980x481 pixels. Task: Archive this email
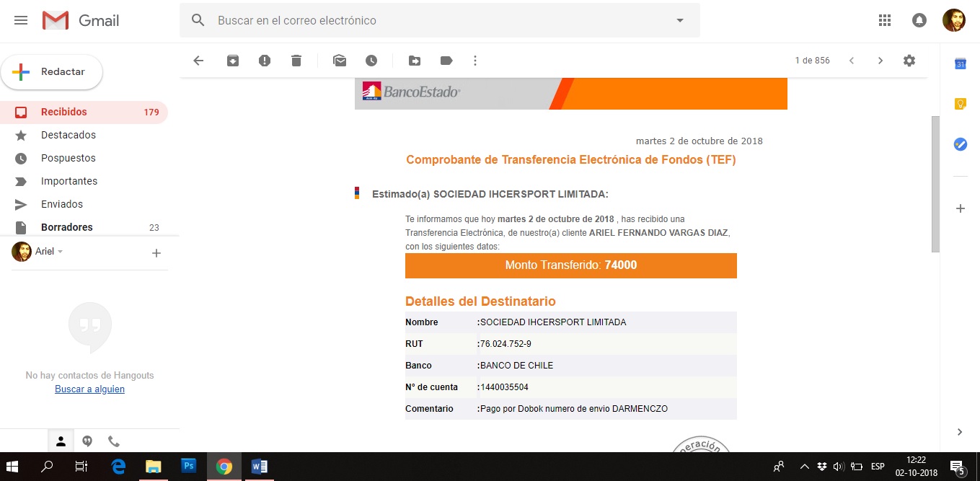[x=233, y=61]
